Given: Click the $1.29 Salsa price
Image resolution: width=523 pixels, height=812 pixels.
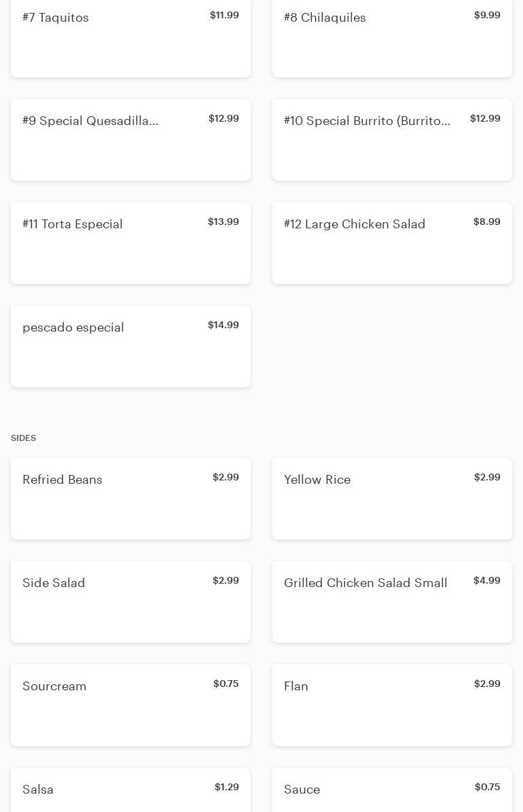Looking at the screenshot, I should tap(227, 788).
